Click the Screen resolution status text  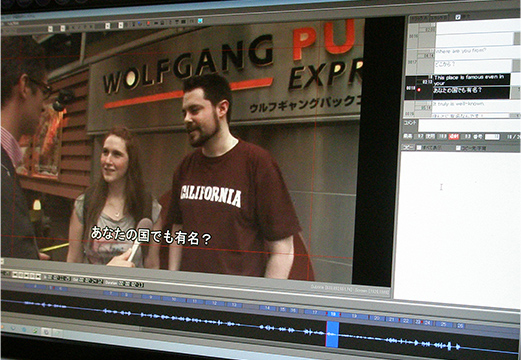pyautogui.click(x=372, y=291)
